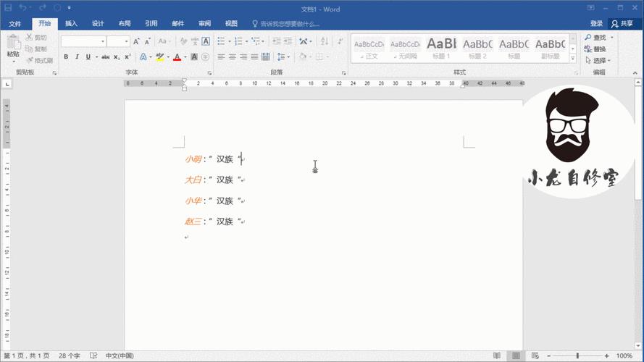Viewport: 644px width, 362px height.
Task: Toggle superscript formatting
Action: pyautogui.click(x=127, y=56)
